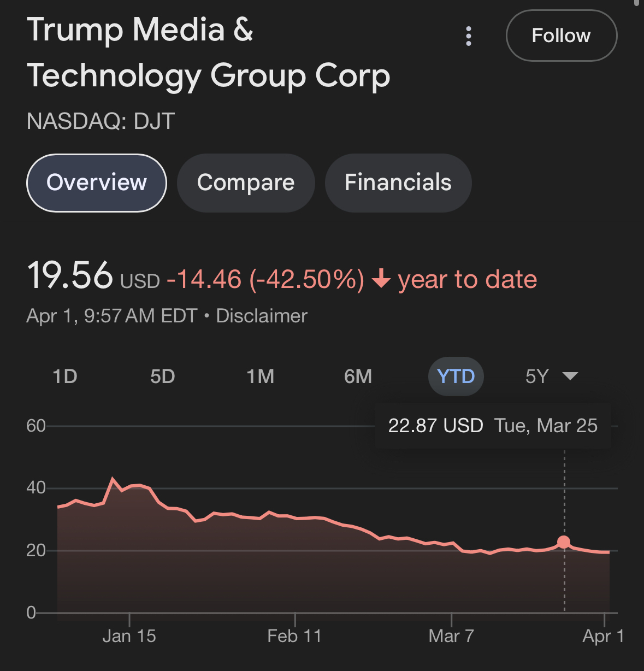Click the Disclaimer link
The image size is (644, 671).
(262, 316)
